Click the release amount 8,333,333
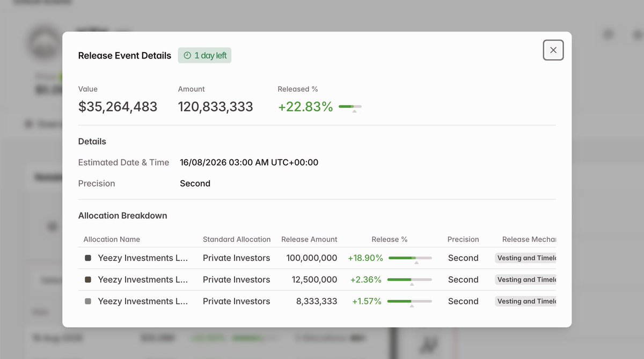Viewport: 644px width, 359px height. coord(317,302)
